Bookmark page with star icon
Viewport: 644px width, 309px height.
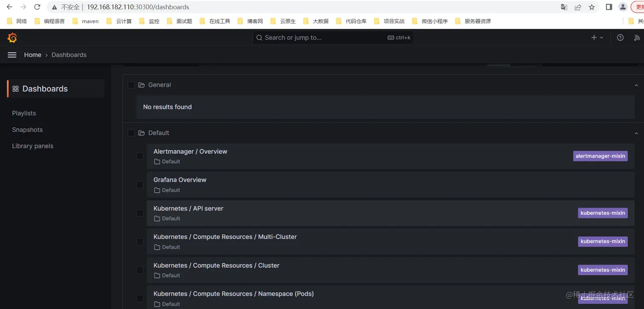click(592, 7)
